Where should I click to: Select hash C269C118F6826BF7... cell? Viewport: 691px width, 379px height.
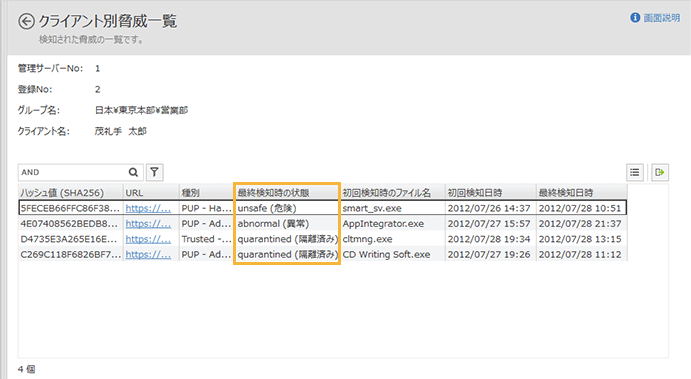pyautogui.click(x=71, y=255)
